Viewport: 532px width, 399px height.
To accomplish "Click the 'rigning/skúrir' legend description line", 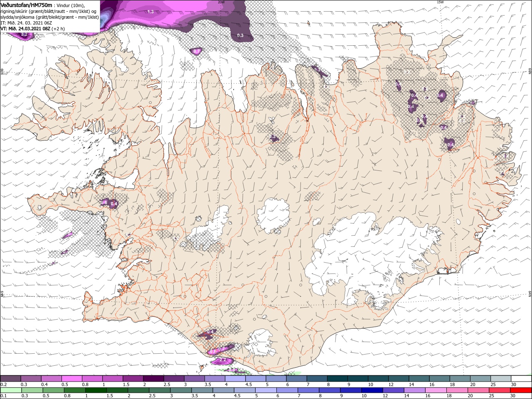I will [x=49, y=11].
